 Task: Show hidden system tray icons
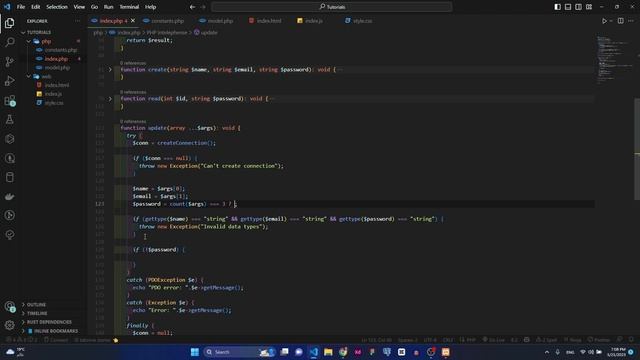click(547, 352)
